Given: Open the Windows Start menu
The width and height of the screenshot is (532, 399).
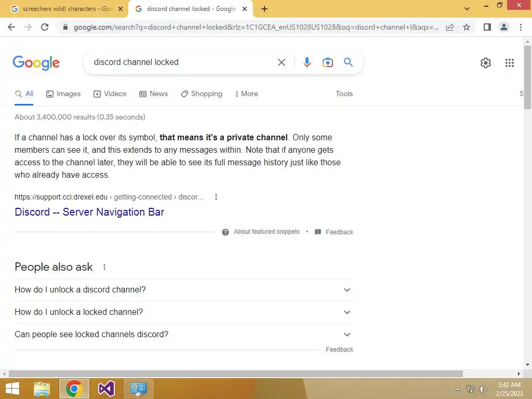Looking at the screenshot, I should (12, 389).
